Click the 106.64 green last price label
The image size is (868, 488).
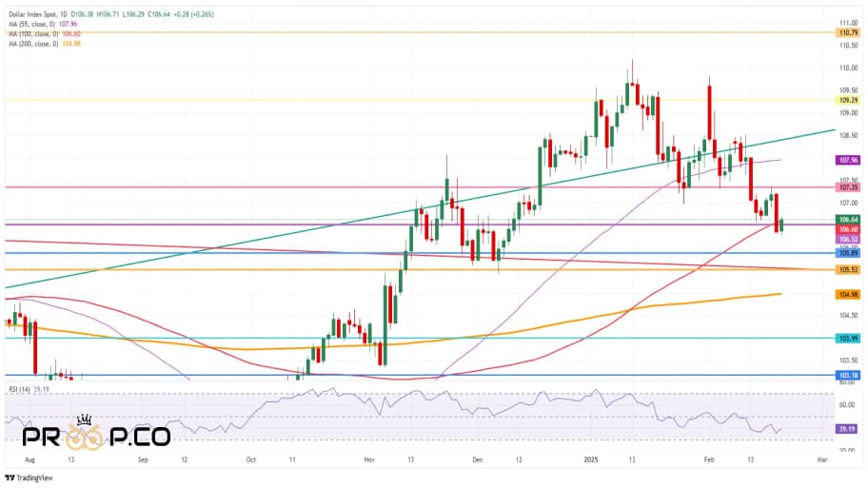(x=848, y=220)
